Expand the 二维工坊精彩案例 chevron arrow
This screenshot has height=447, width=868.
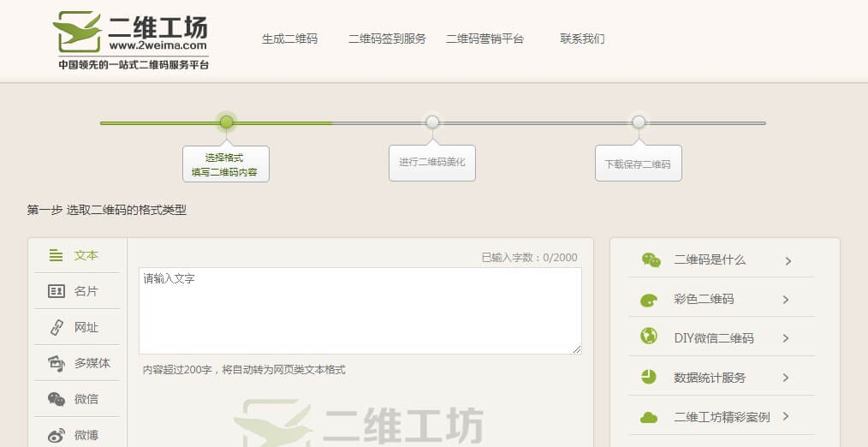786,417
